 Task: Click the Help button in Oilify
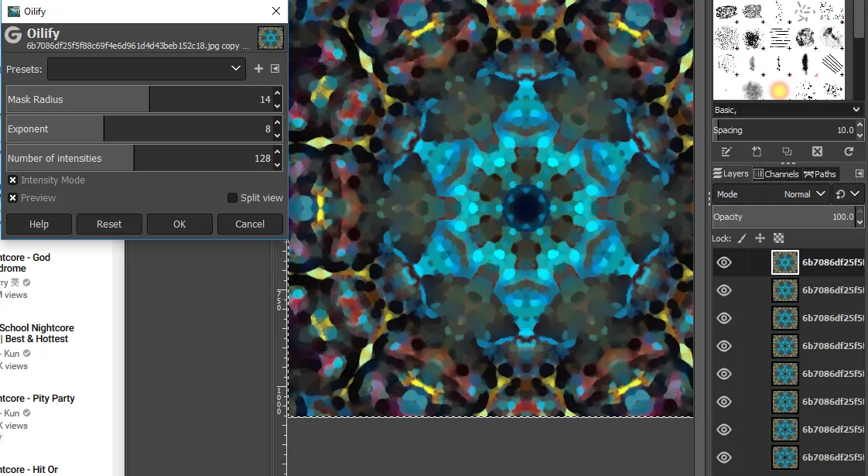[x=39, y=224]
